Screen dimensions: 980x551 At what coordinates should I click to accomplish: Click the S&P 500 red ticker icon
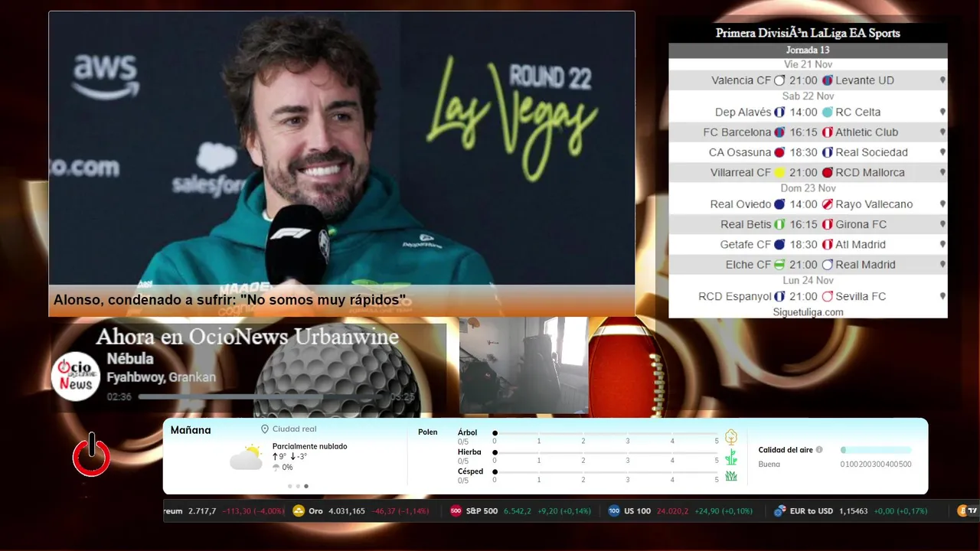click(x=456, y=511)
